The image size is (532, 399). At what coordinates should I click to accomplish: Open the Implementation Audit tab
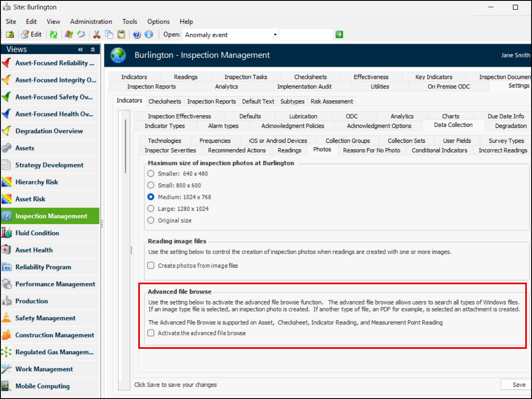304,87
